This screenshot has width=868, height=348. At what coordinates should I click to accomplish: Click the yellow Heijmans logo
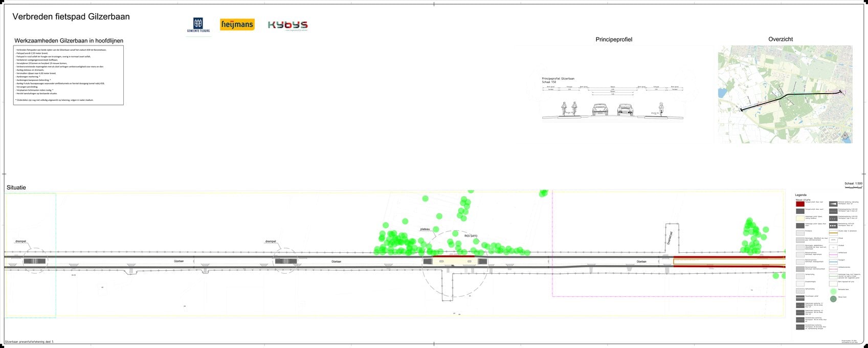tap(237, 25)
